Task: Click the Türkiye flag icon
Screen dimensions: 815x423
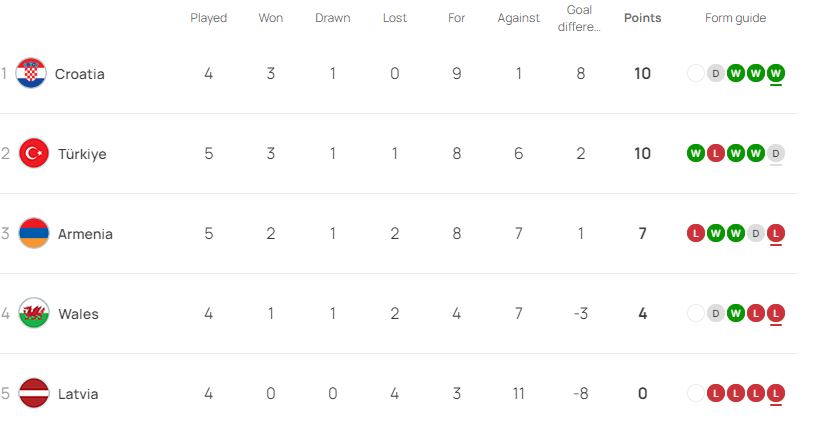Action: coord(34,153)
